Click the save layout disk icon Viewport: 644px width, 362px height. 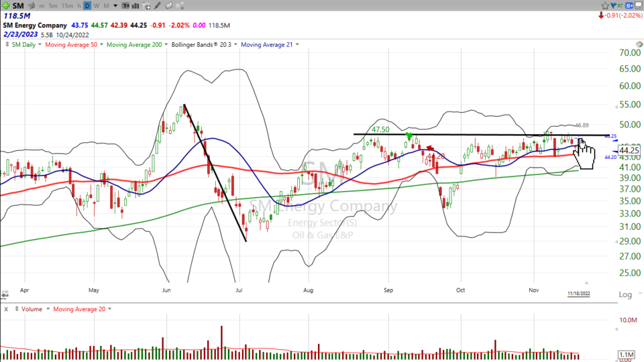[637, 5]
